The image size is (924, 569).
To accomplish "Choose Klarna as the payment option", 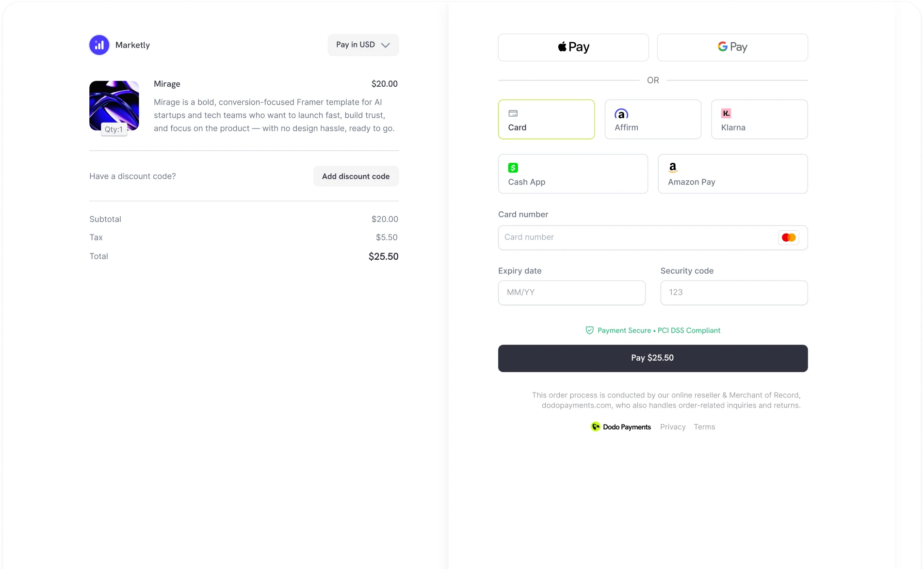I will point(759,119).
